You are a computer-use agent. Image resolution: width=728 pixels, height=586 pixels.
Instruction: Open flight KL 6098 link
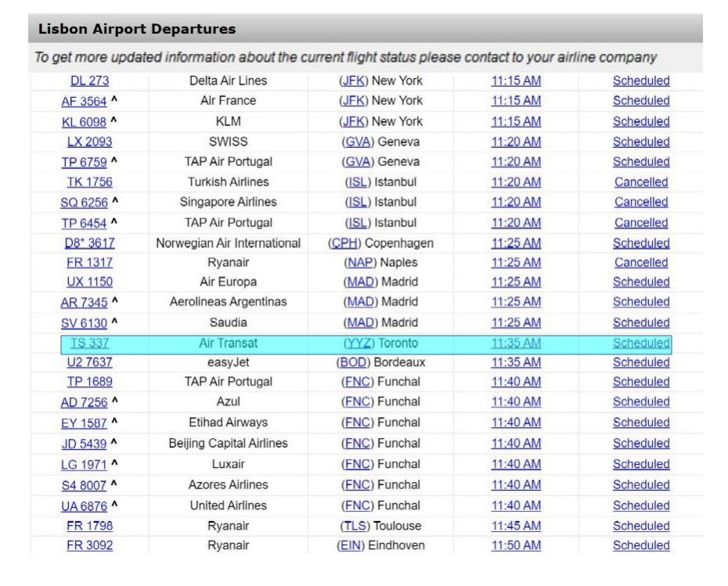pyautogui.click(x=84, y=122)
